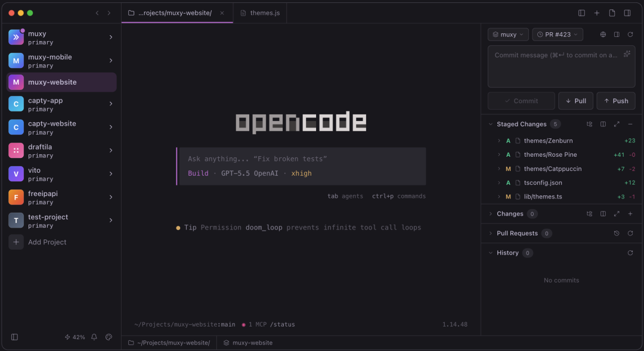This screenshot has width=644, height=351.
Task: Click the Commit button
Action: (x=521, y=101)
